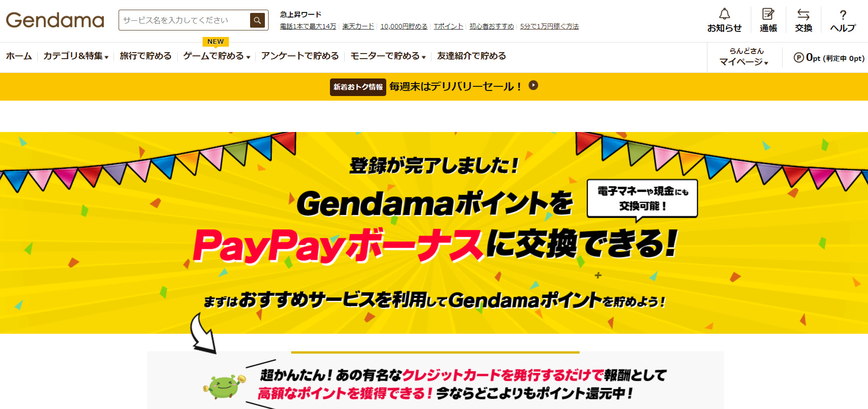Viewport: 868px width, 409px height.
Task: Click the green mascot character image
Action: 224,386
